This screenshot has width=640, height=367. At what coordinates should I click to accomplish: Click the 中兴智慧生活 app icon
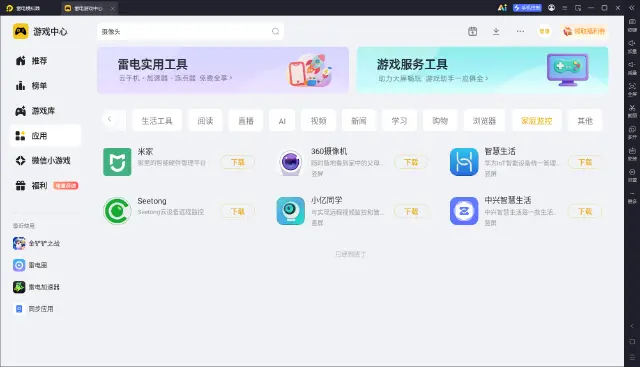[x=464, y=211]
